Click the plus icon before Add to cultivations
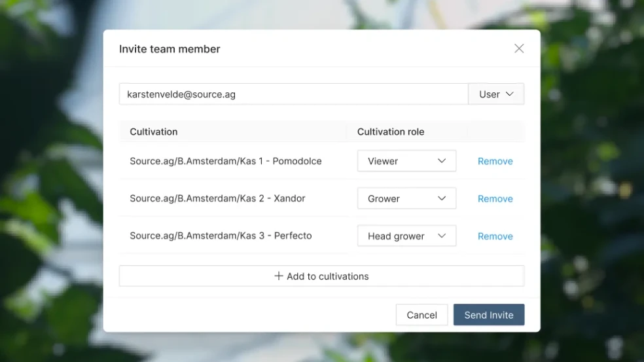Image resolution: width=644 pixels, height=362 pixels. 279,276
